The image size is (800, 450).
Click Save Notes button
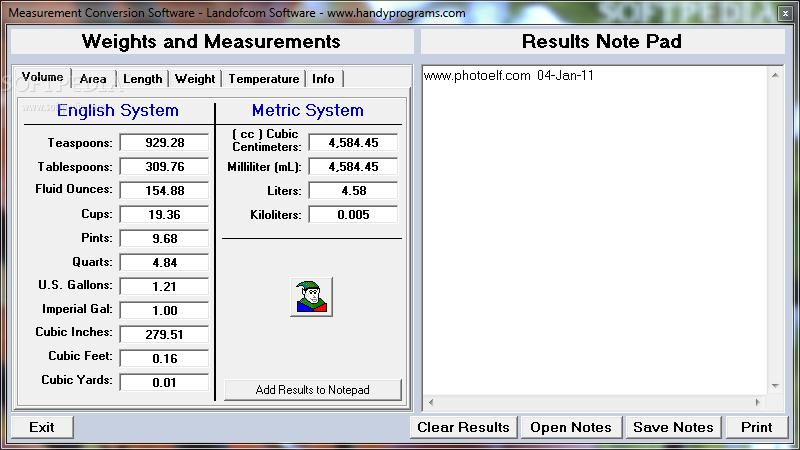(673, 427)
